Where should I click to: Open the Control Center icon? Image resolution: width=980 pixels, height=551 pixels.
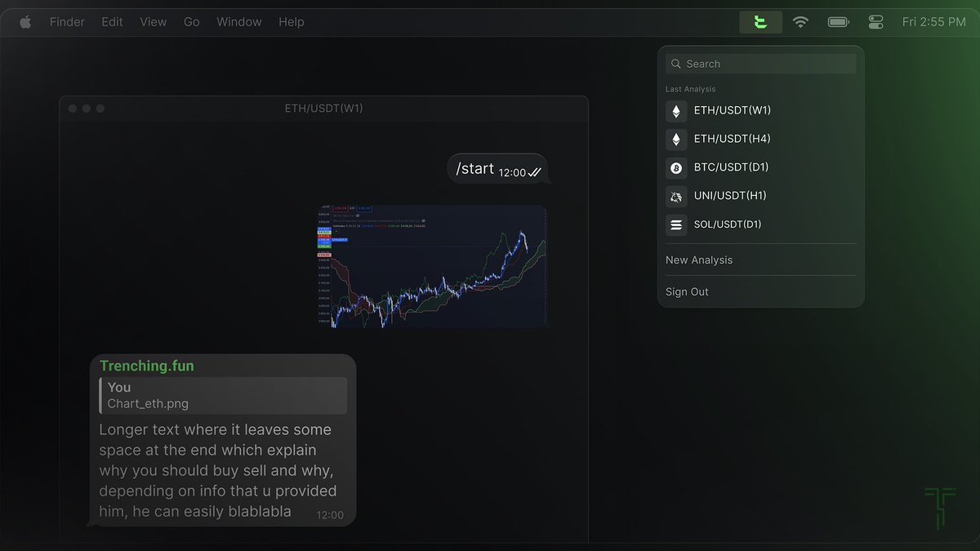pyautogui.click(x=876, y=22)
